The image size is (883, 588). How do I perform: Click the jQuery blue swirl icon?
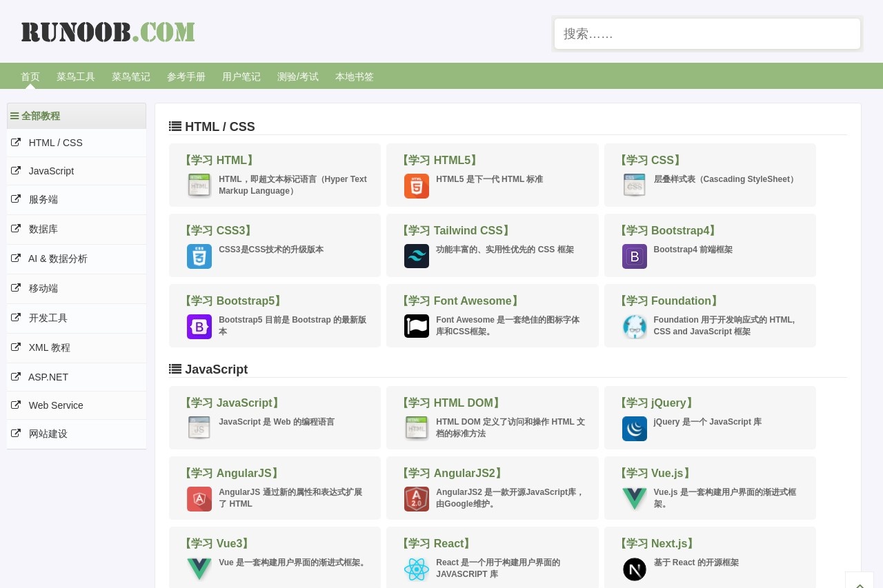click(635, 429)
